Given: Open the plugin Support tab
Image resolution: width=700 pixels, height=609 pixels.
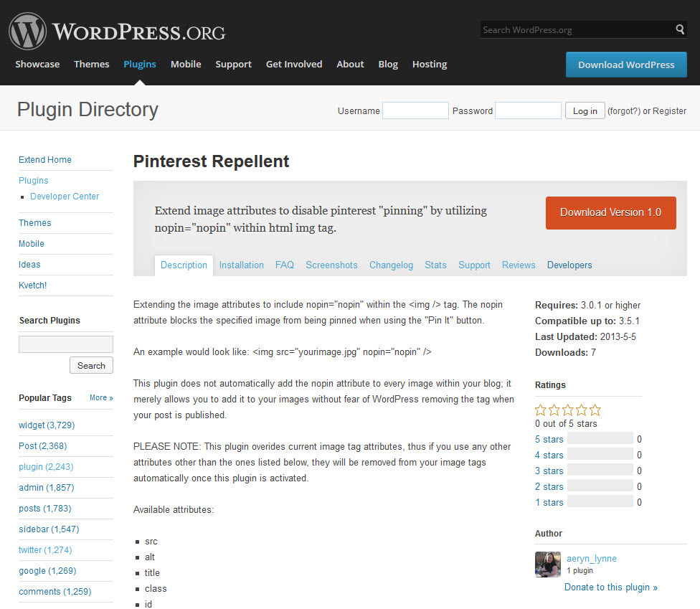Looking at the screenshot, I should 474,265.
